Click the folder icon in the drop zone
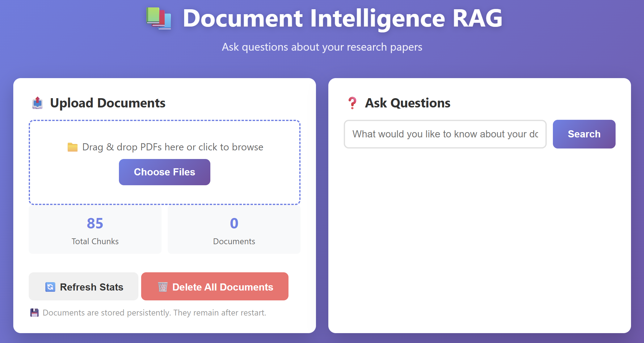This screenshot has width=644, height=343. (x=73, y=147)
